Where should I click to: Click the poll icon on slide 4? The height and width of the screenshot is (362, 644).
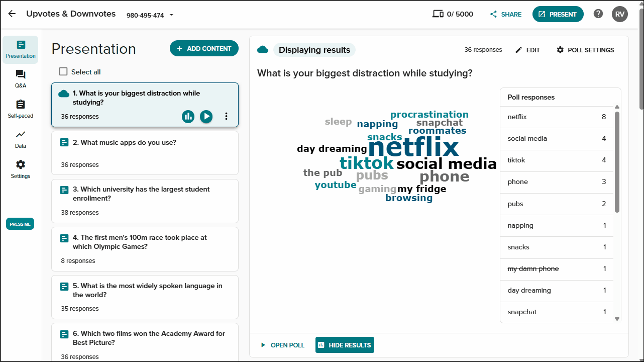64,238
